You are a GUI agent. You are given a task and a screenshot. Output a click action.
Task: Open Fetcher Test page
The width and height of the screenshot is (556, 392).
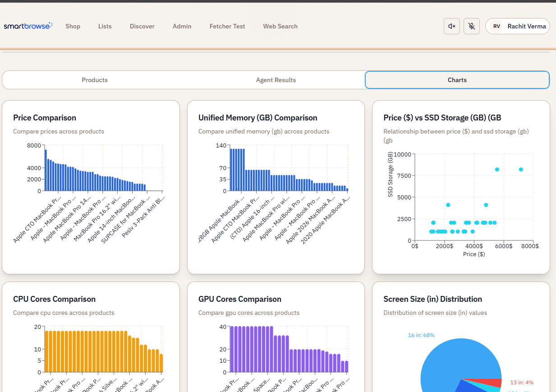(x=227, y=26)
